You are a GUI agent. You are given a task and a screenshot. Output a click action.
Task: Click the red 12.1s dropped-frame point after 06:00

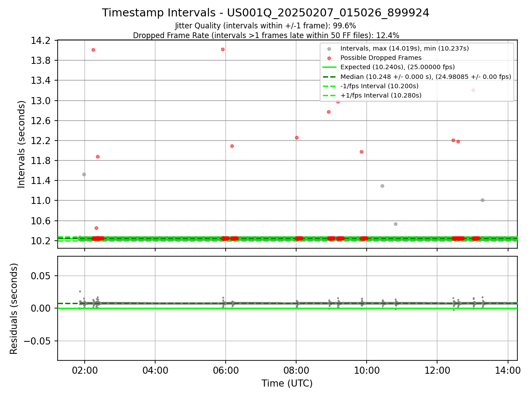pos(232,146)
